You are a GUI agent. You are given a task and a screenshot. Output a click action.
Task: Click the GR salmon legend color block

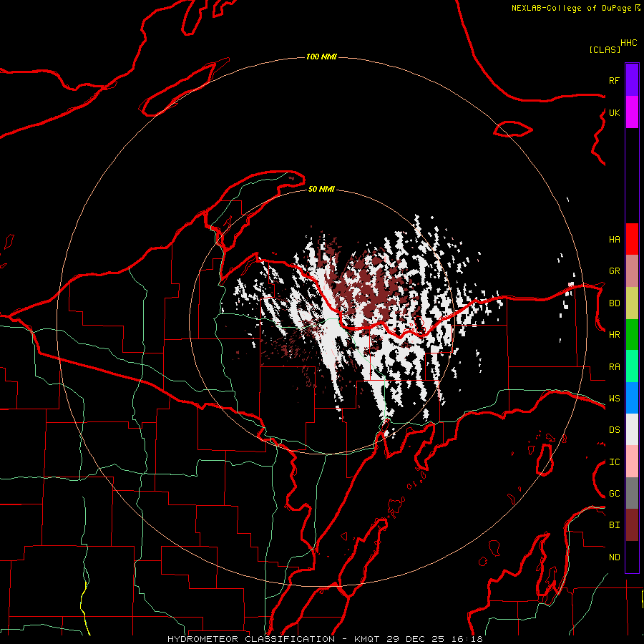[632, 271]
